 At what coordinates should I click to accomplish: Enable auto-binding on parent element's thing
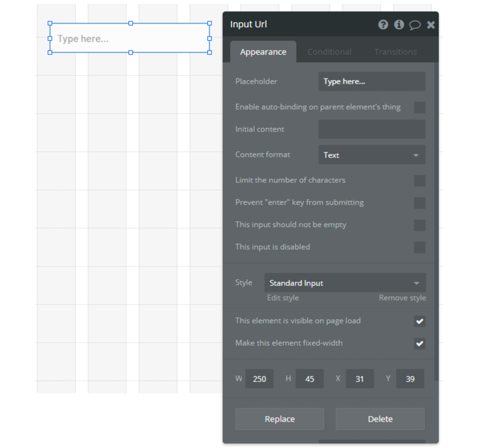[419, 107]
